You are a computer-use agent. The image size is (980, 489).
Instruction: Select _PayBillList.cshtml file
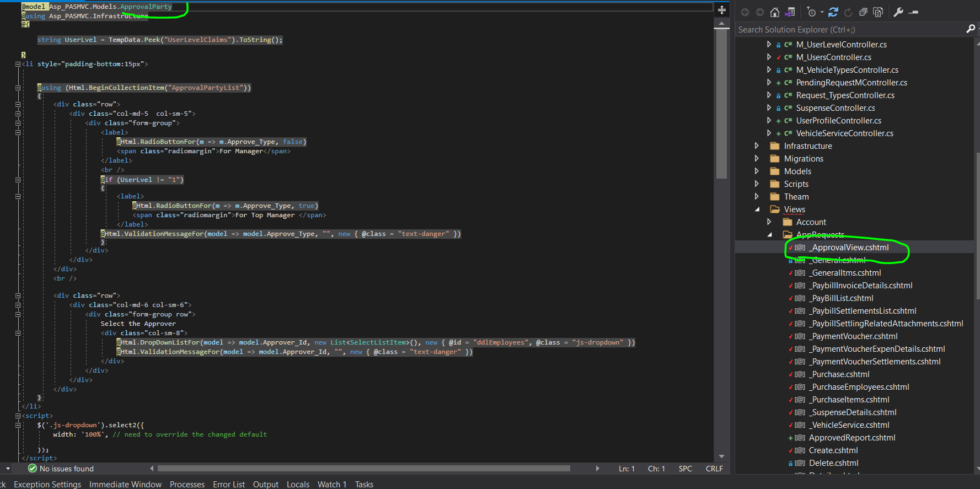[841, 298]
